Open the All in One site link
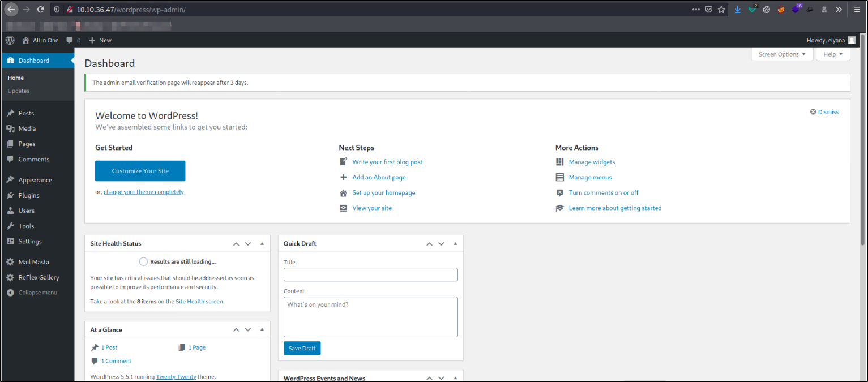Image resolution: width=868 pixels, height=382 pixels. 40,40
